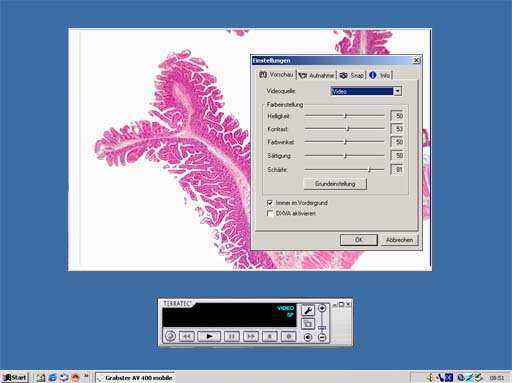Click the fast forward button
This screenshot has height=383, width=512.
[x=251, y=336]
